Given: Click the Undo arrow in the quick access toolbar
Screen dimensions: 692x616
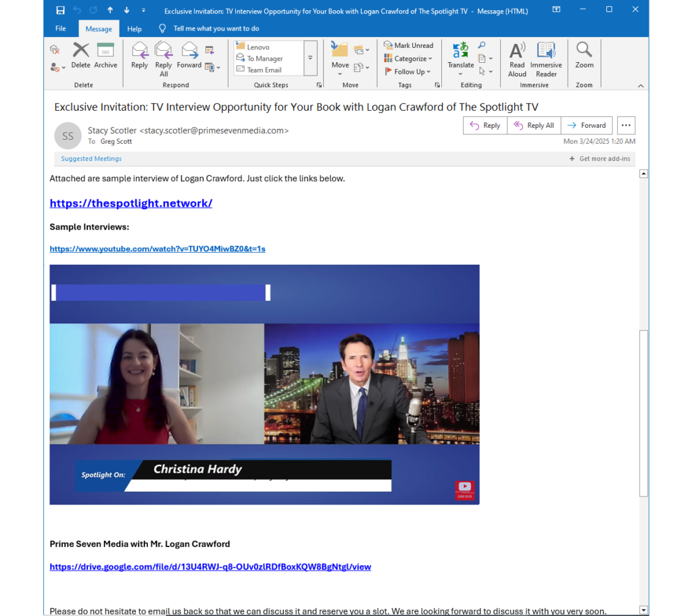Looking at the screenshot, I should 77,10.
